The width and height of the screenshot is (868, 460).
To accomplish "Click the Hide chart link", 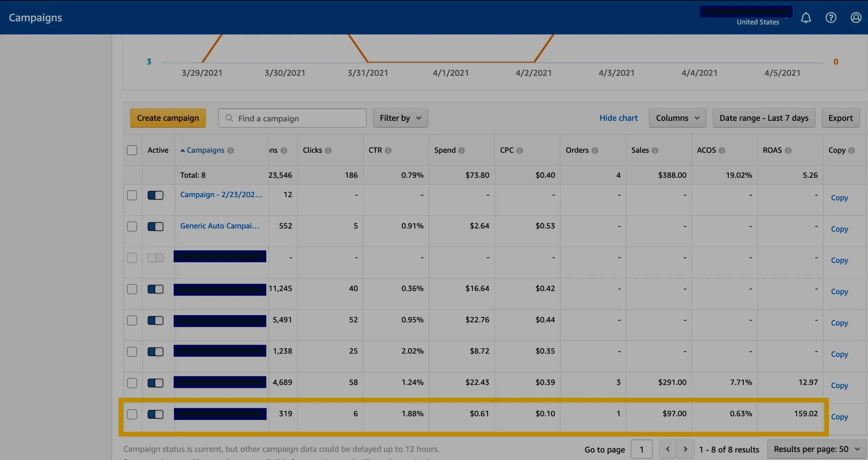I will coord(618,118).
